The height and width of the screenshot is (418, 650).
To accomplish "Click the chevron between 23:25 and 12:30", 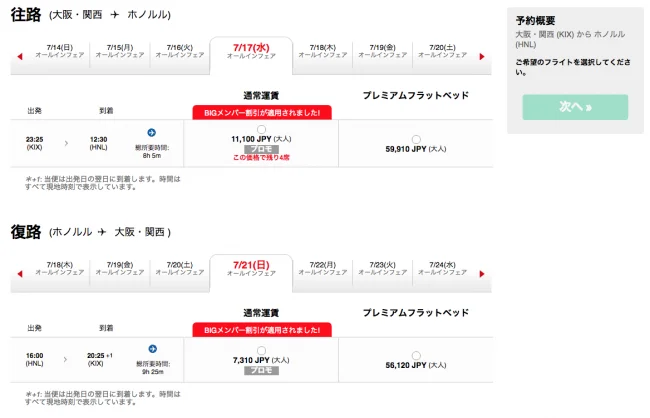I will [x=67, y=144].
